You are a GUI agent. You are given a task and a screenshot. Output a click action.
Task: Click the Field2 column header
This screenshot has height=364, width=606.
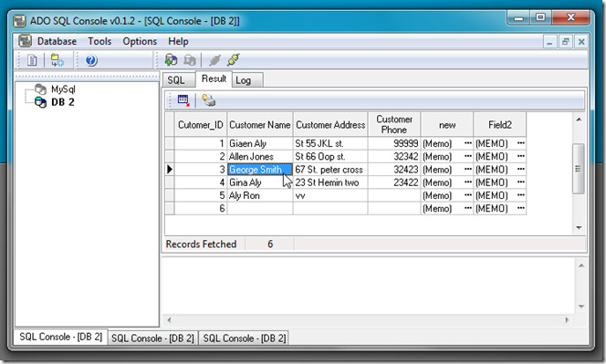click(x=500, y=125)
